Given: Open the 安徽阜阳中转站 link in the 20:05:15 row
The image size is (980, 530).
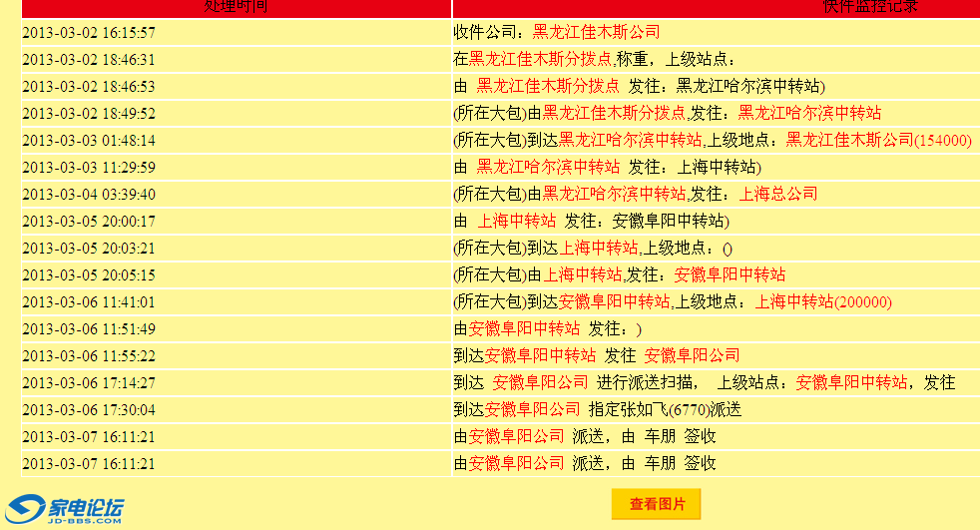Looking at the screenshot, I should click(x=730, y=273).
